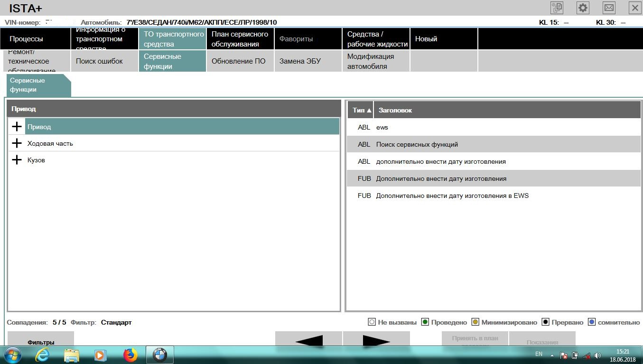
Task: Open the Ремонт/техническое обслуживание subtab
Action: [x=37, y=61]
